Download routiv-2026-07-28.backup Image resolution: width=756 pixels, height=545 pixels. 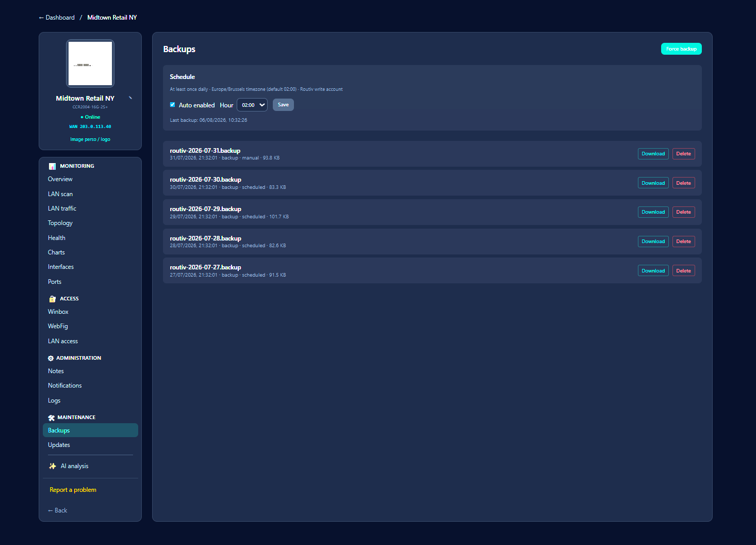coord(653,242)
